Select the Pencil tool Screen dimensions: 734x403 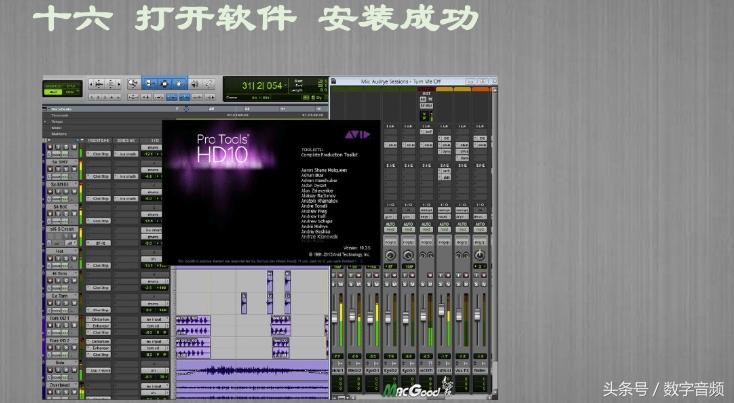209,83
